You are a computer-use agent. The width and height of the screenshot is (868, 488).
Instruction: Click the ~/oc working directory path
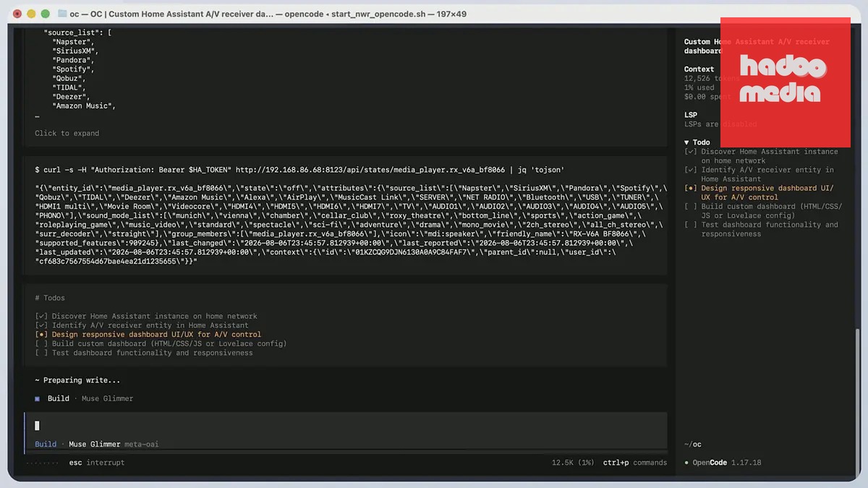(x=693, y=445)
